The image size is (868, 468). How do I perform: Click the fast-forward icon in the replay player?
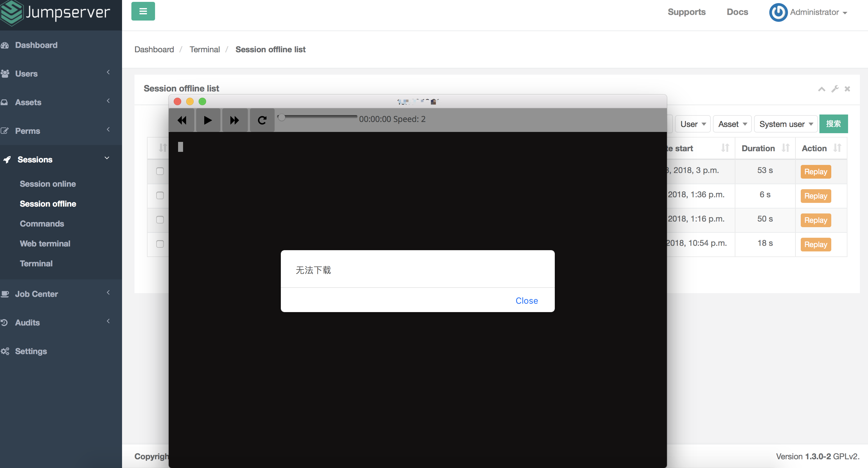coord(234,120)
